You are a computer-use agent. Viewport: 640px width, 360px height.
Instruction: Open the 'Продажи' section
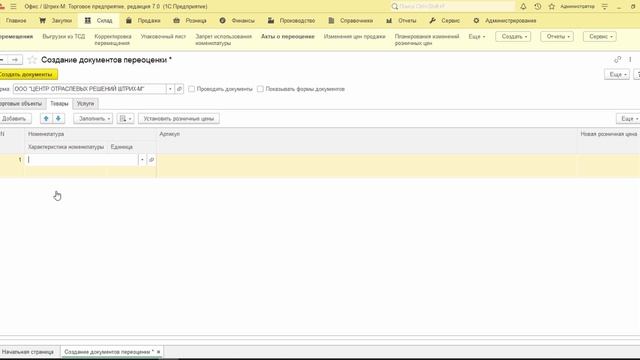coord(143,20)
